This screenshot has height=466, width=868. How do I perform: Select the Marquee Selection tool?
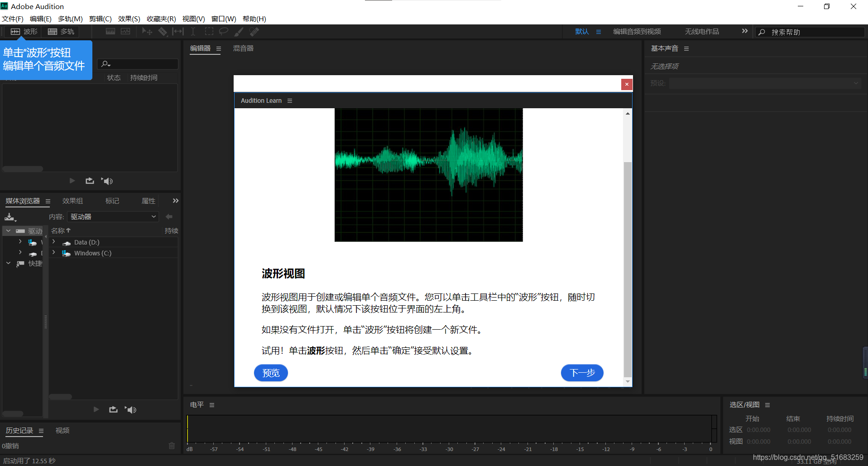(209, 32)
